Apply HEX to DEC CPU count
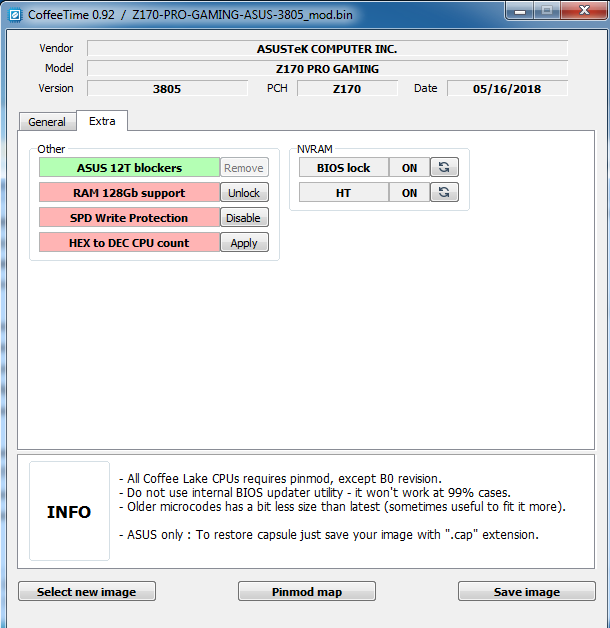Screen dimensions: 610x628 [244, 243]
